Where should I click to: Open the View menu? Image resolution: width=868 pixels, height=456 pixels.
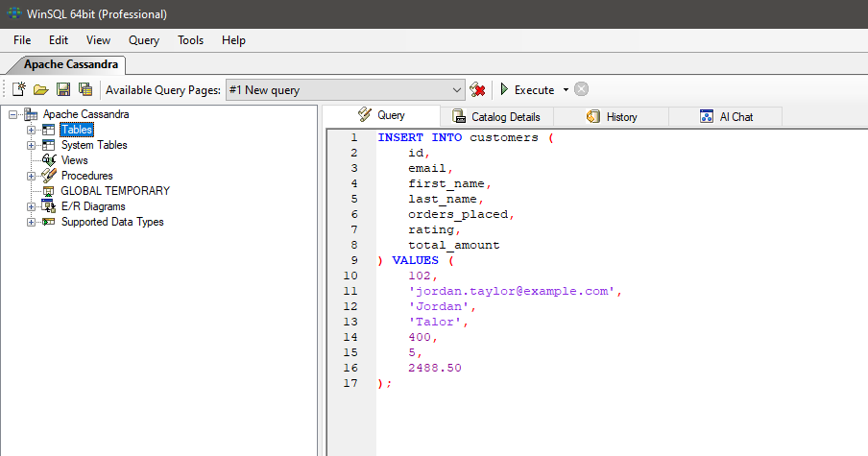click(98, 40)
